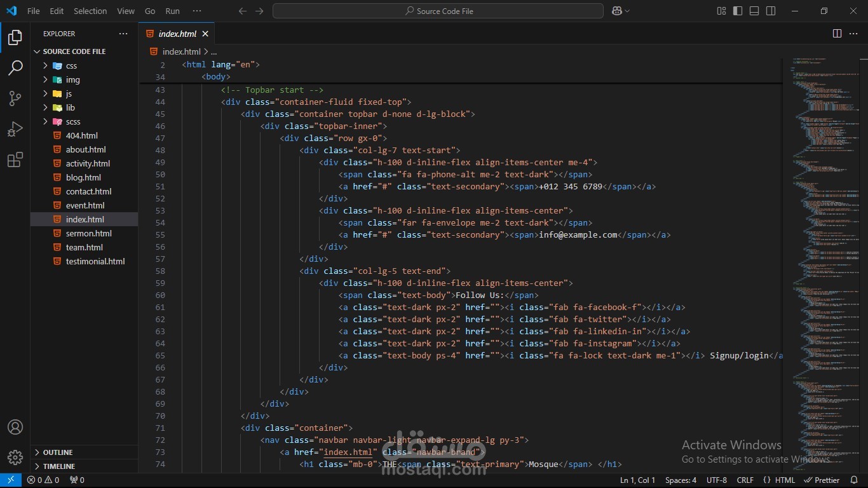Open the Accounts icon

(15, 427)
